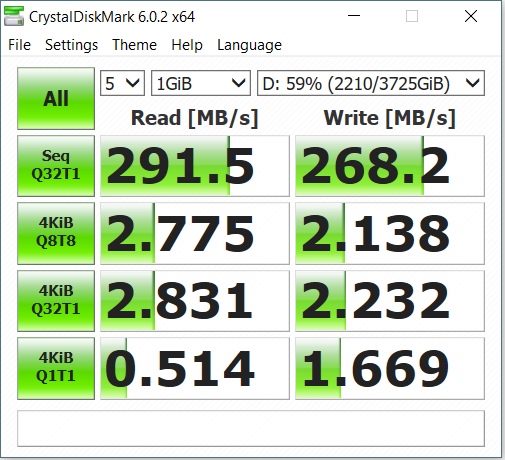Start the 4KiB Q32T1 test
This screenshot has width=505, height=460.
pos(56,301)
